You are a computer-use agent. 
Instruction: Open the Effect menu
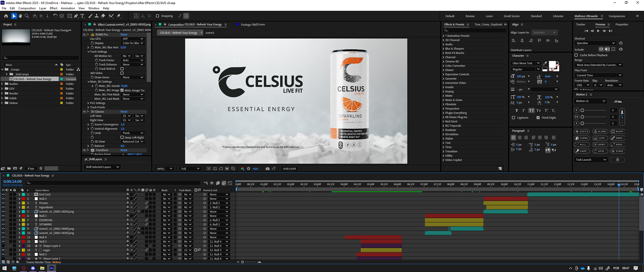click(54, 8)
